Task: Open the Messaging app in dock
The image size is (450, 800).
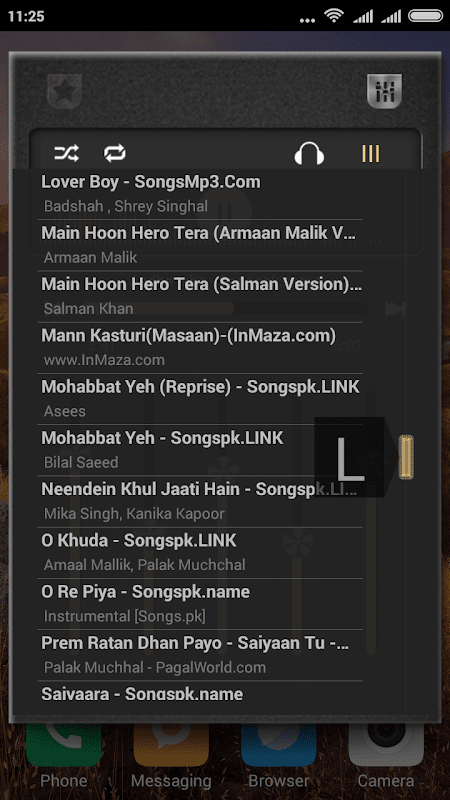Action: [171, 760]
